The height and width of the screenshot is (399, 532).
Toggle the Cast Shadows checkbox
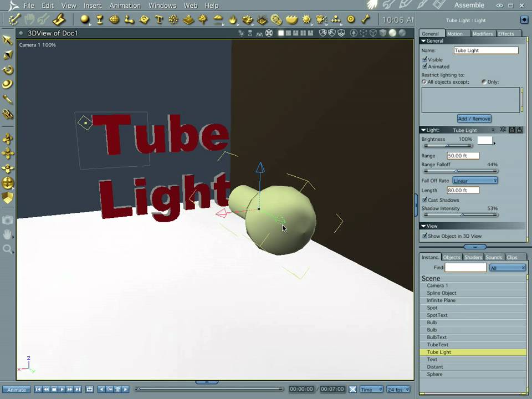pyautogui.click(x=424, y=200)
